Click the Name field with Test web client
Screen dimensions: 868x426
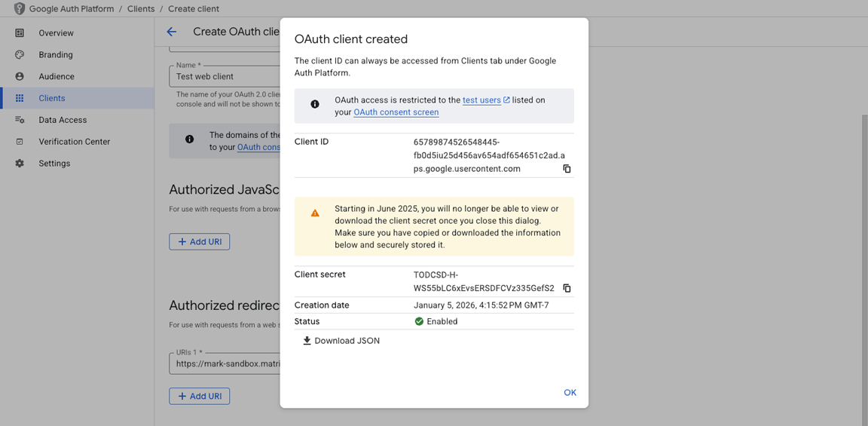point(225,76)
